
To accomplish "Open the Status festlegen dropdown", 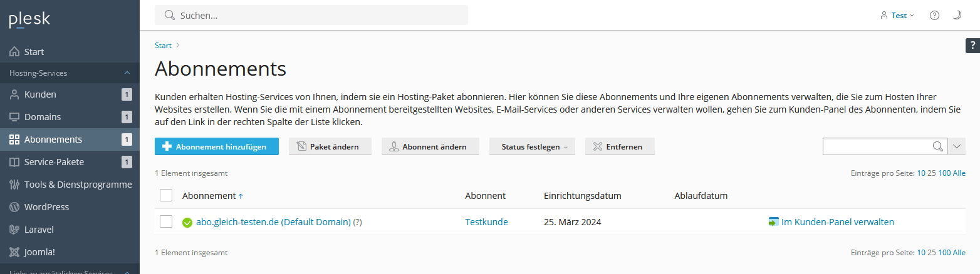I will (532, 146).
